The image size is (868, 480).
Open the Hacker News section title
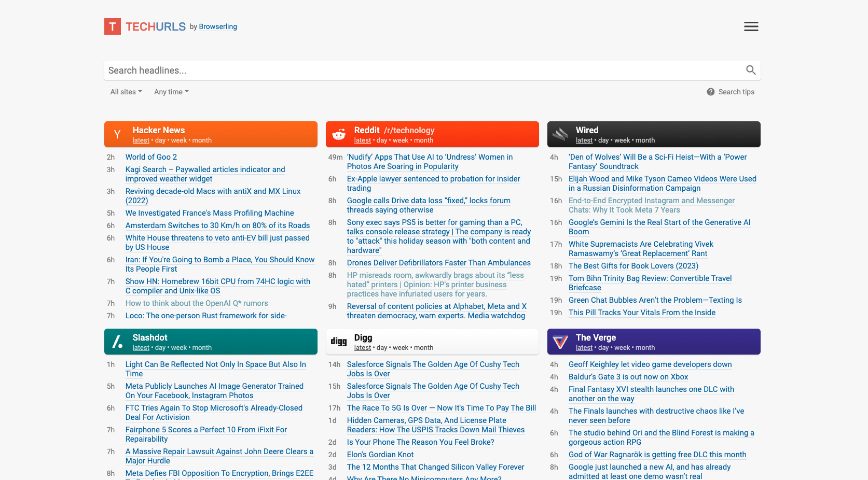159,130
